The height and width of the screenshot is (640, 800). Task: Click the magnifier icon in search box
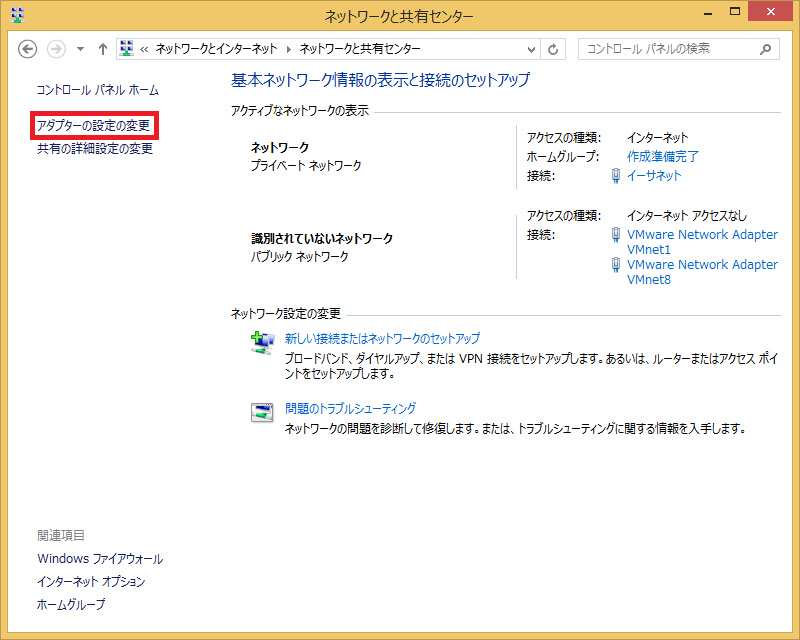[x=766, y=49]
